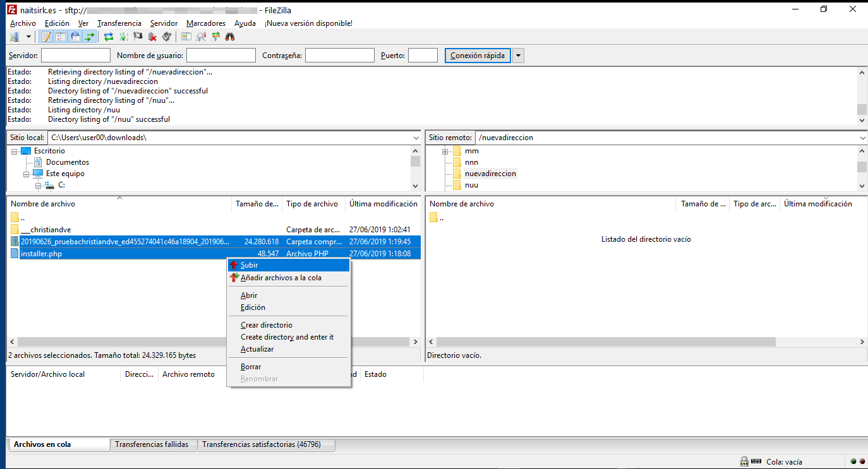Focus the Servidor input field

(x=76, y=56)
